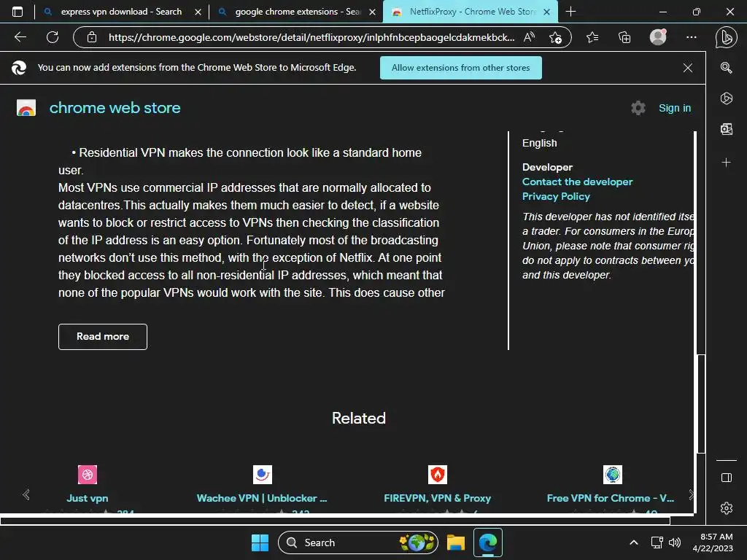Open sidebar settings gear icon

point(726,508)
